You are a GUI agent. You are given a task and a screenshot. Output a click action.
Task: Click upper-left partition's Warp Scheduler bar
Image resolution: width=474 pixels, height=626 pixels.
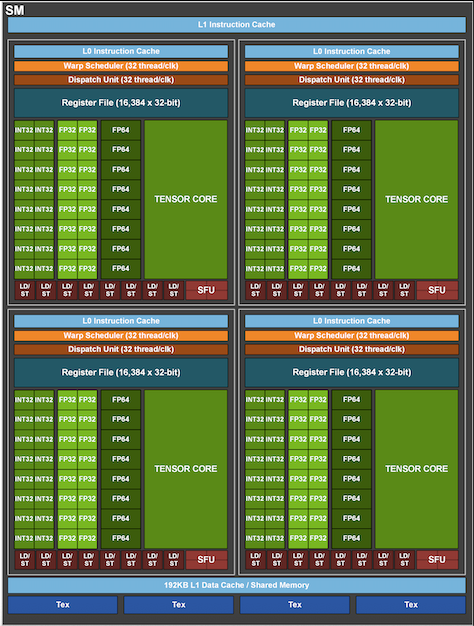121,66
